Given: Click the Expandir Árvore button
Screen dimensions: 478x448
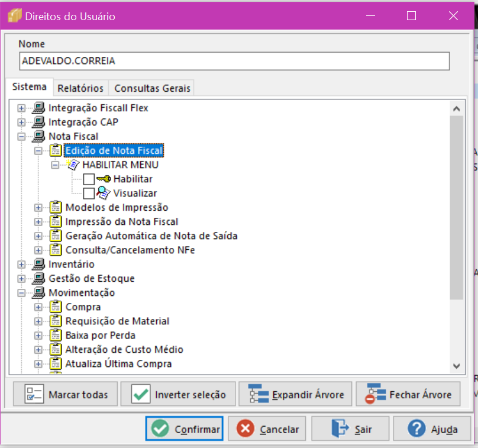Looking at the screenshot, I should click(x=295, y=394).
